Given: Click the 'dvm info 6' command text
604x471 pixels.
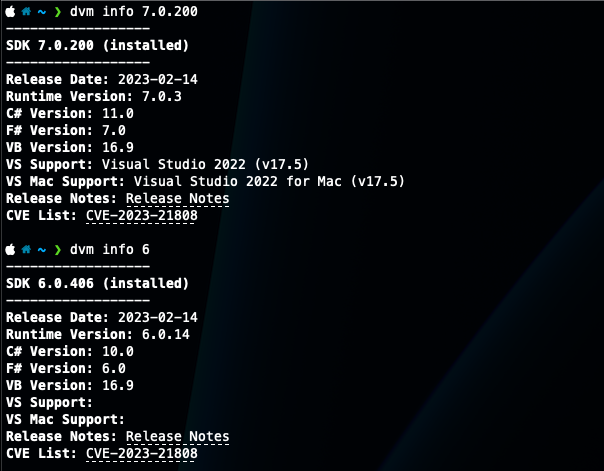Looking at the screenshot, I should (x=110, y=250).
